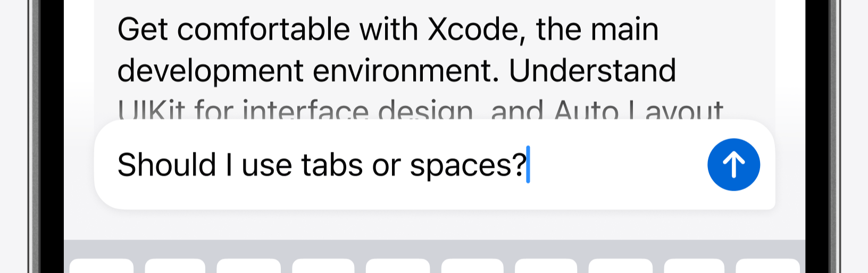
Task: Place cursor on the word "tabs" in draft
Action: (x=332, y=165)
